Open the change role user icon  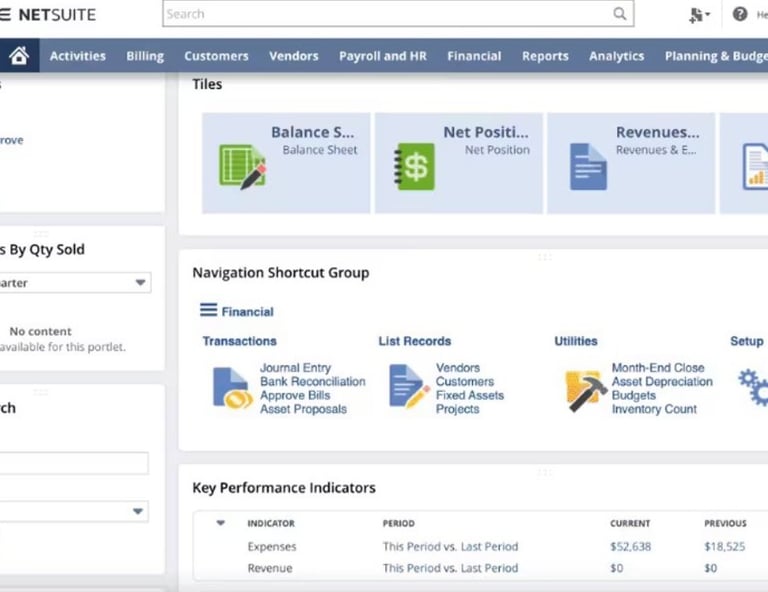(x=698, y=15)
